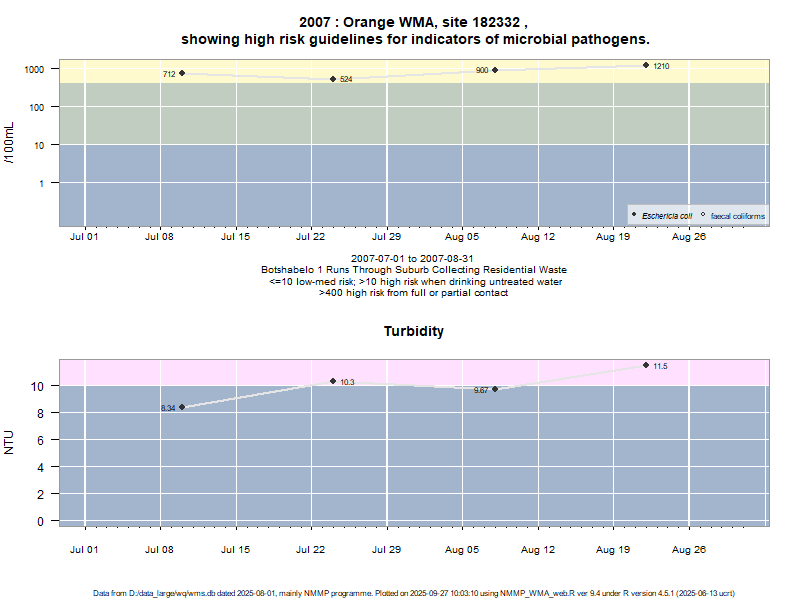
Task: Click the E. coli marker labeled 524
Action: coord(333,79)
